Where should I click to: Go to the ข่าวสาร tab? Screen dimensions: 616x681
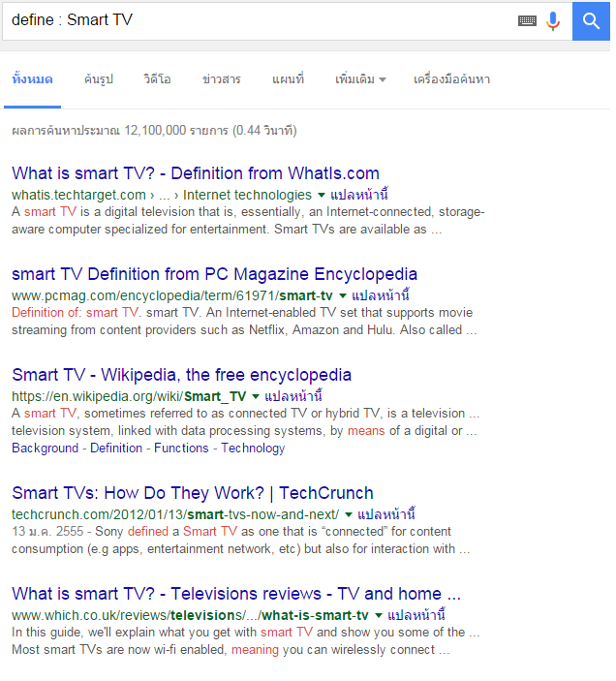coord(222,79)
